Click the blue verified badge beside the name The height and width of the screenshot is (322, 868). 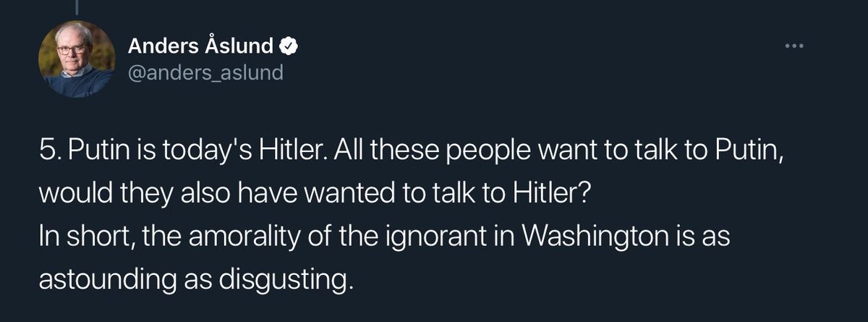[x=288, y=46]
